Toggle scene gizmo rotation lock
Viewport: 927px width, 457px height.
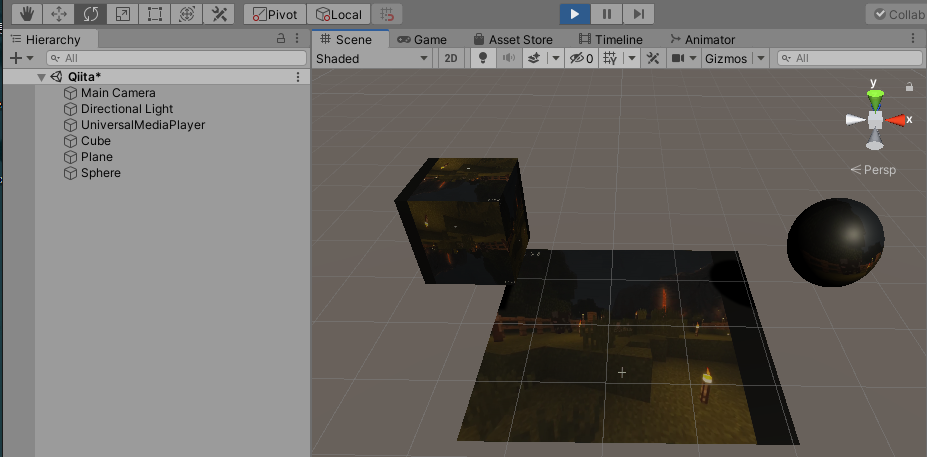tap(909, 87)
